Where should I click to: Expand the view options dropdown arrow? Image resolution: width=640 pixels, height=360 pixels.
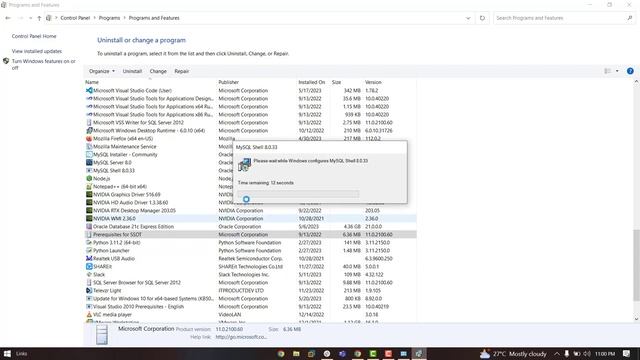pos(617,71)
